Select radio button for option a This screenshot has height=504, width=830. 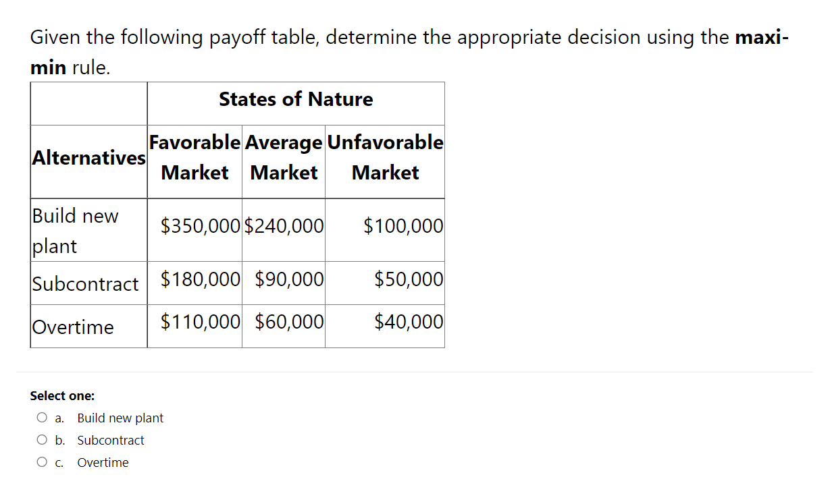41,417
